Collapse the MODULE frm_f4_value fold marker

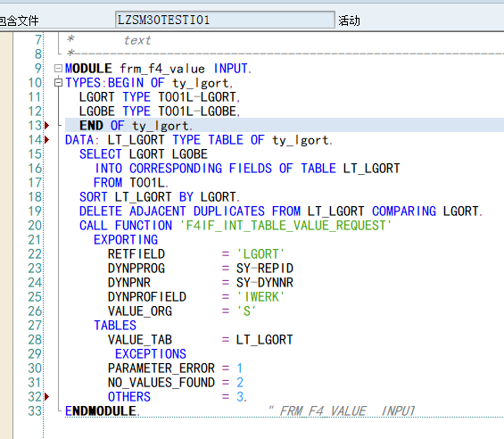coord(58,68)
